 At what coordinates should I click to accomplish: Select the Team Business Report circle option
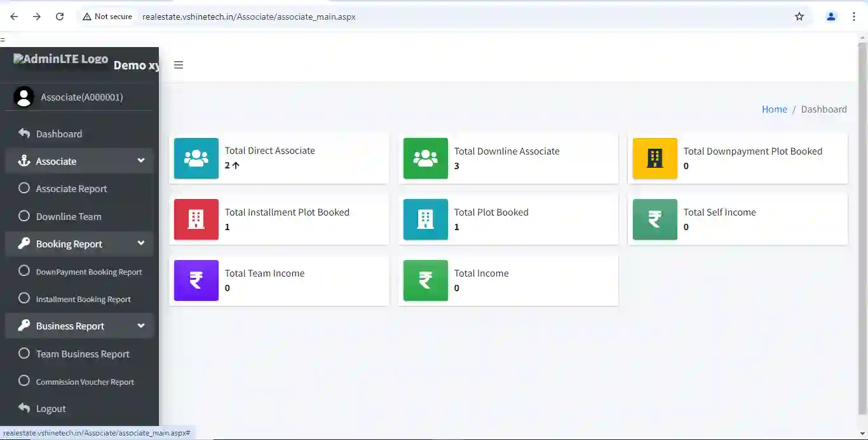coord(24,354)
